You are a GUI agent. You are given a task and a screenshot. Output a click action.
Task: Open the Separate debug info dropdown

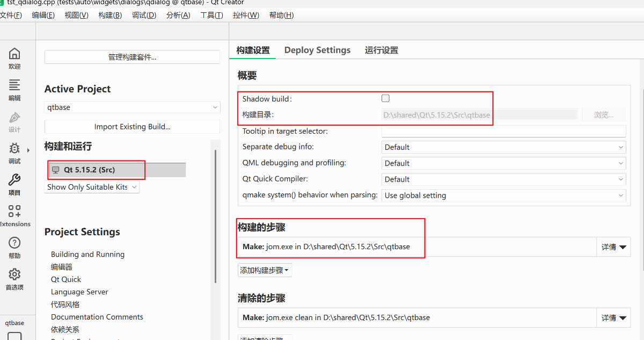(x=504, y=147)
